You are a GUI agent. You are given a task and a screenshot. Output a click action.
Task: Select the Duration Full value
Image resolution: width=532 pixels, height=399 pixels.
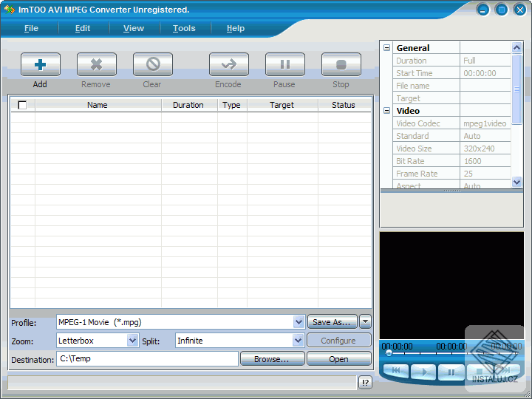coord(485,61)
